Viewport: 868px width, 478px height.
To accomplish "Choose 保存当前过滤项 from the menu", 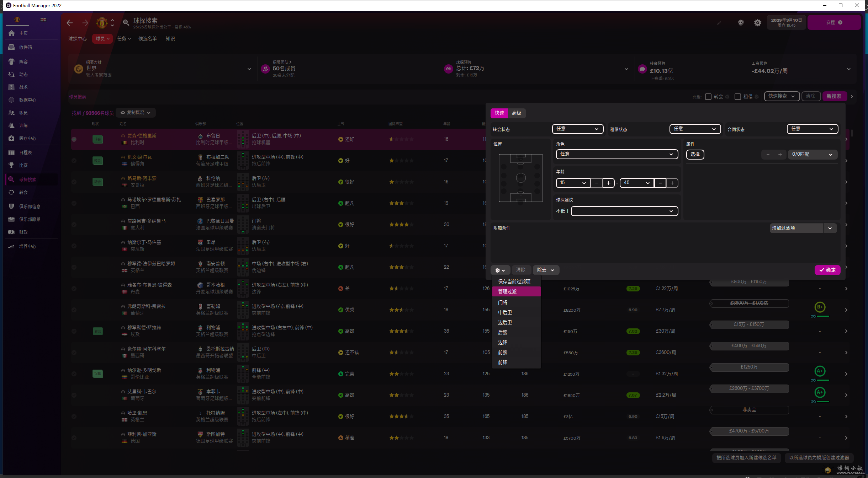I will pyautogui.click(x=516, y=281).
